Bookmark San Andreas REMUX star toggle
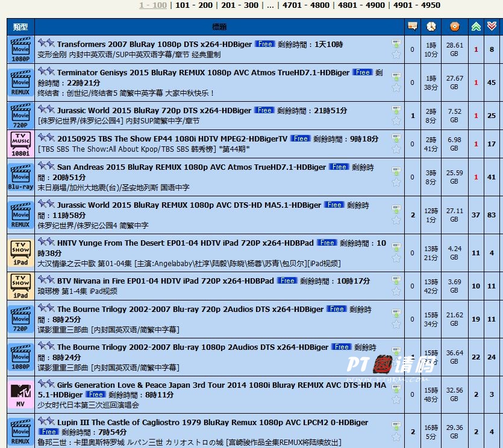Screen dimensions: 503x448 (396, 182)
